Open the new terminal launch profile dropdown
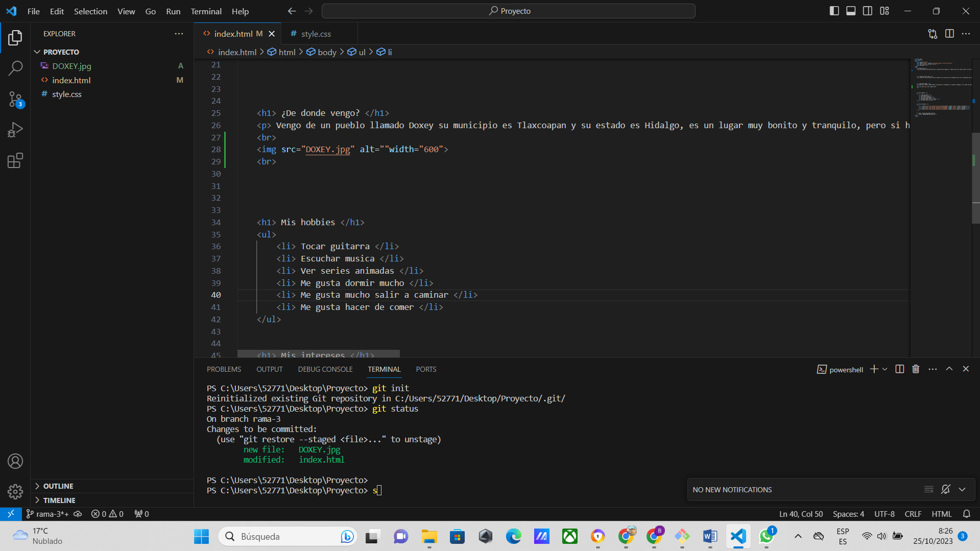Screen dimensions: 980x551 pos(885,369)
